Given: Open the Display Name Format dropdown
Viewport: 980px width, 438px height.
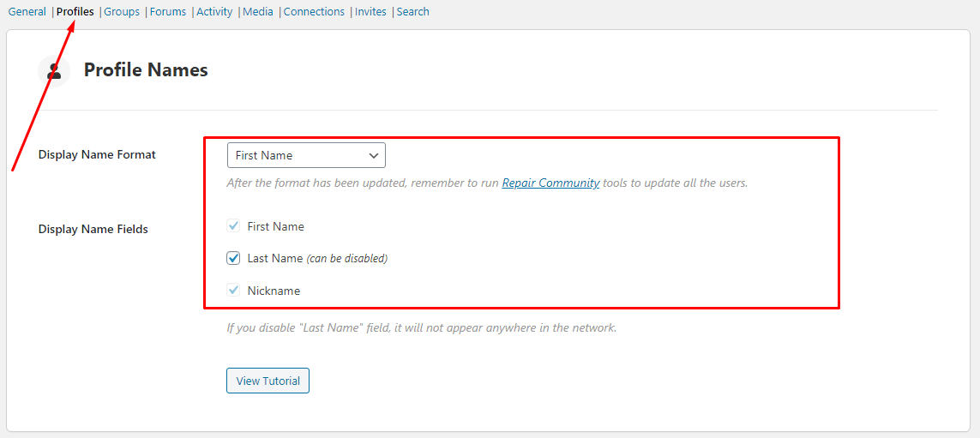Looking at the screenshot, I should point(306,156).
